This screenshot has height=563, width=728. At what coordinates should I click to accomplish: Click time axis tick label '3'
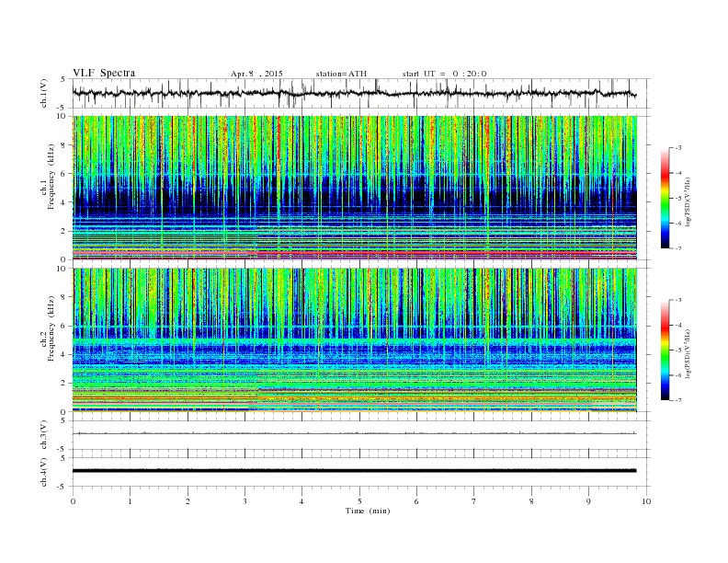click(x=245, y=501)
